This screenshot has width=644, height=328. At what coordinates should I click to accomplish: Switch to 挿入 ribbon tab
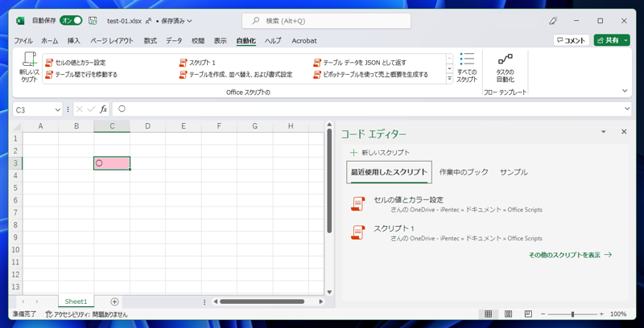click(x=74, y=40)
